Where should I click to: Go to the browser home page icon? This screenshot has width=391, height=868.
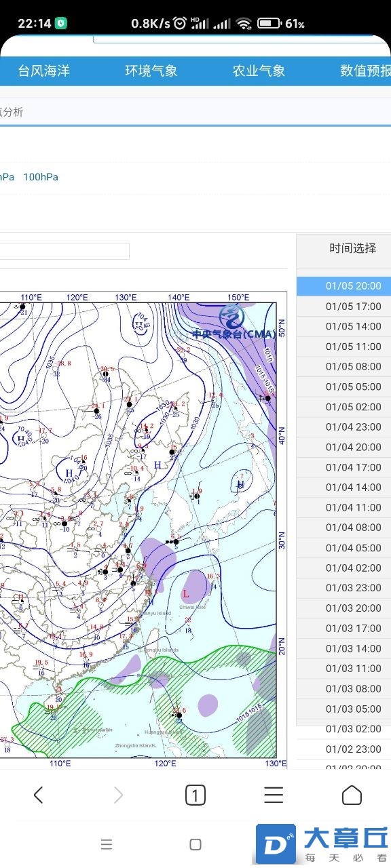coord(352,795)
